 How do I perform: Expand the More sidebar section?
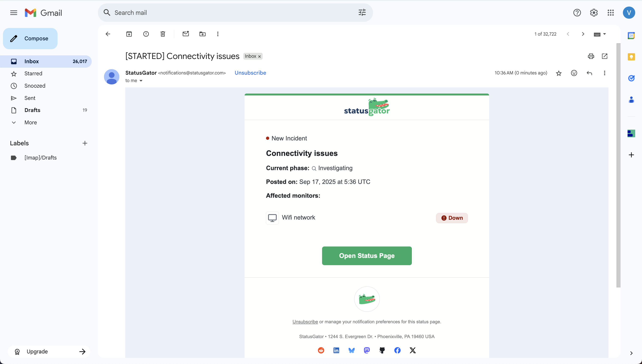[x=31, y=123]
